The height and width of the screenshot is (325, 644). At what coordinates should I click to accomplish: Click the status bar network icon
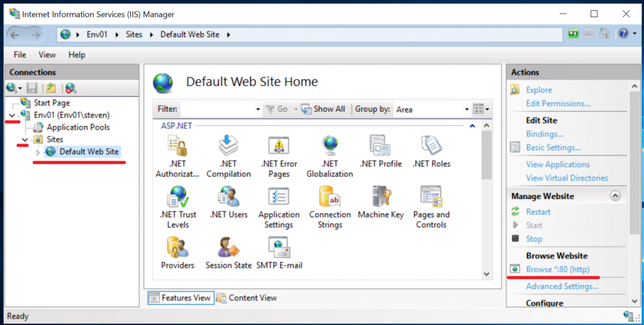point(628,316)
